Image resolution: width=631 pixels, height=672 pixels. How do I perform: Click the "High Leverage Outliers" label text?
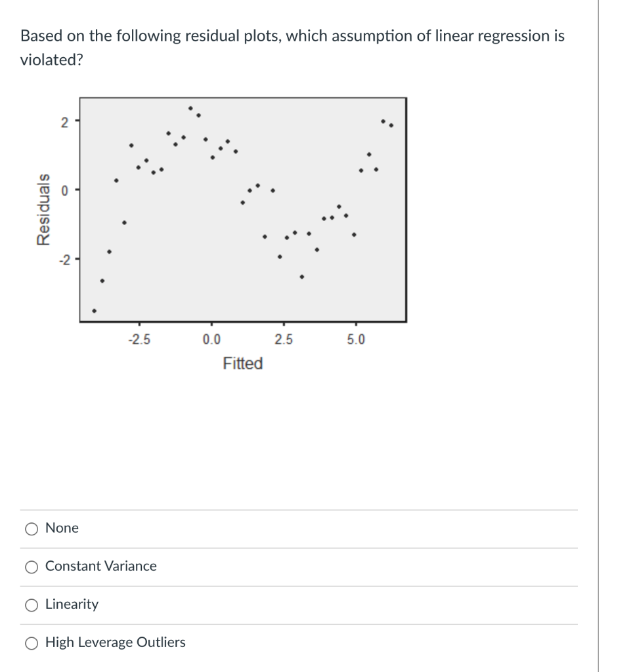[116, 642]
